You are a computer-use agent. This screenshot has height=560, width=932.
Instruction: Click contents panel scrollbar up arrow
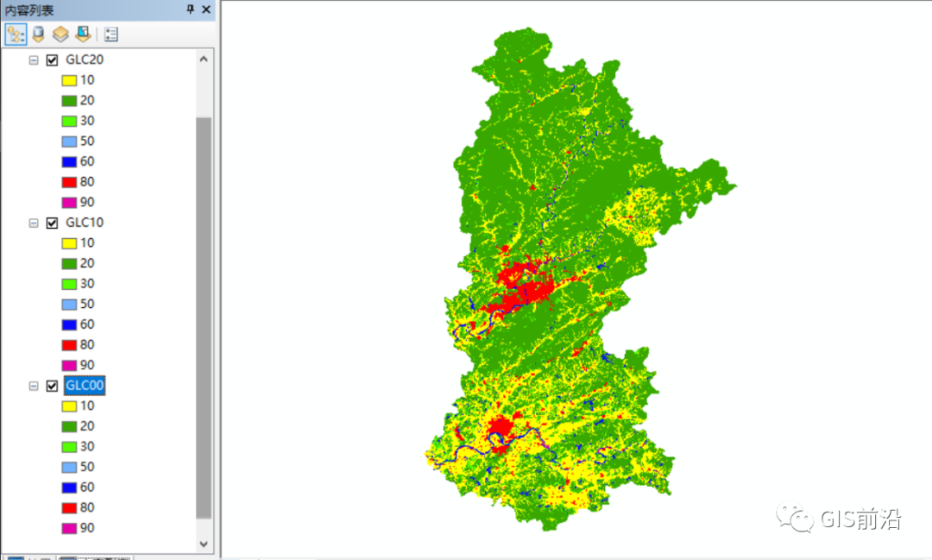point(204,59)
